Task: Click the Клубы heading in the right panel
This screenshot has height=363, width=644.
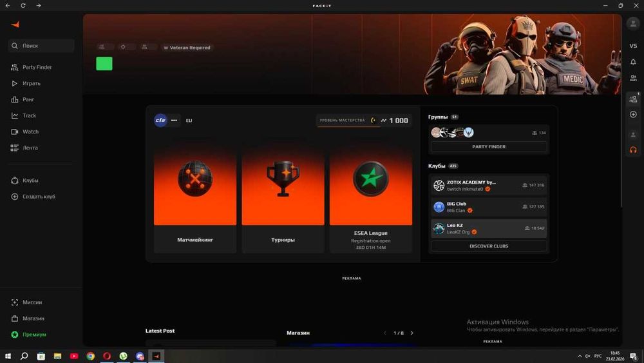Action: [437, 166]
